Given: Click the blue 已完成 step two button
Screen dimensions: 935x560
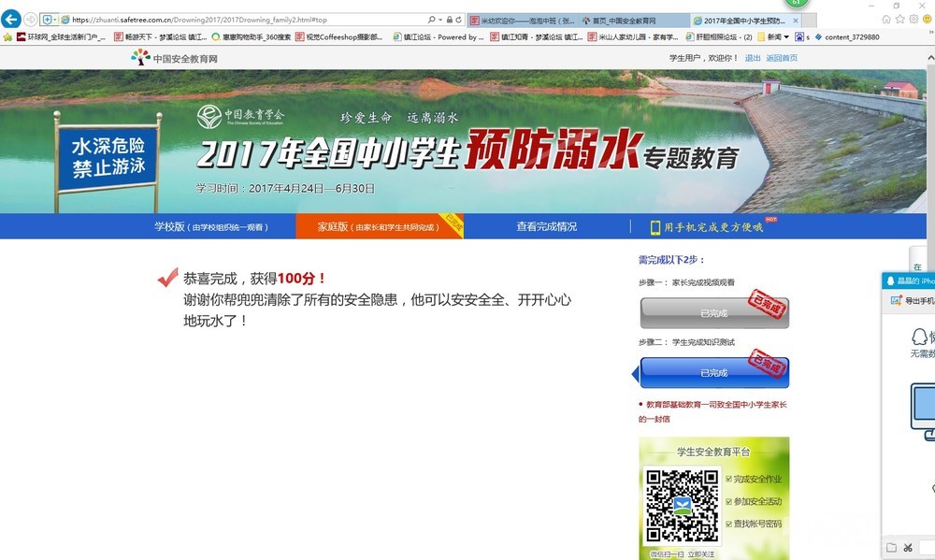Looking at the screenshot, I should pos(713,373).
